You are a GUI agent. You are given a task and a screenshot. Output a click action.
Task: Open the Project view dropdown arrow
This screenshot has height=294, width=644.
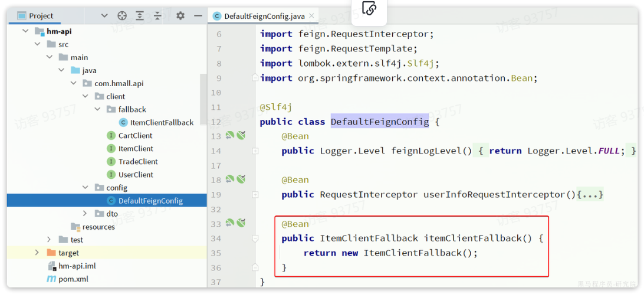(x=104, y=16)
